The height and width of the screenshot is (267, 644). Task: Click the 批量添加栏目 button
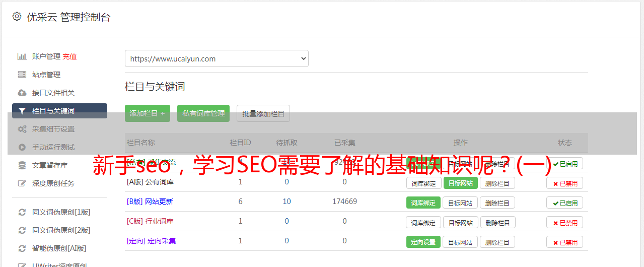263,113
